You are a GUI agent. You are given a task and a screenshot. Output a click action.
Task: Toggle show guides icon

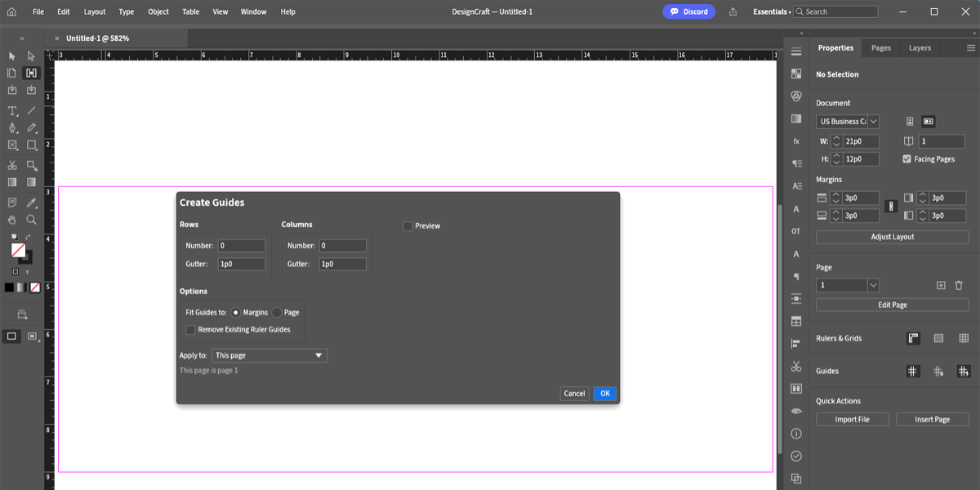click(913, 371)
